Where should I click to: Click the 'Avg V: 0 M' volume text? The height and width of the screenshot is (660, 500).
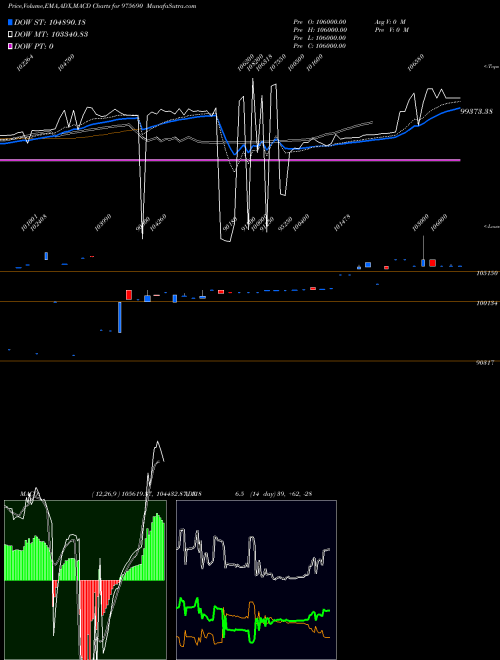[390, 21]
